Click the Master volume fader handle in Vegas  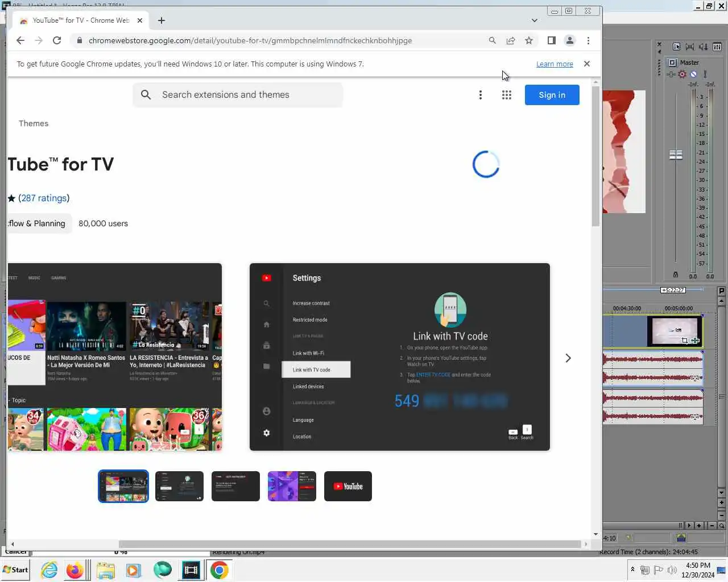[676, 155]
